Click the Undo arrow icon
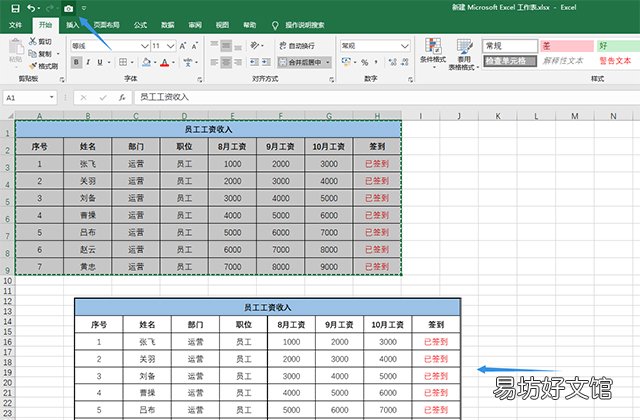The height and width of the screenshot is (420, 640). pos(31,8)
